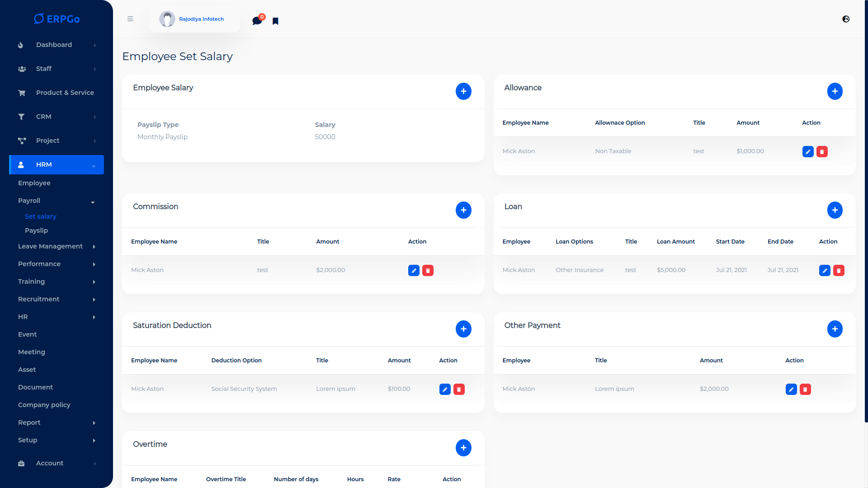Screen dimensions: 868x488
Task: Click the plus button in Allowance card
Action: coord(835,91)
